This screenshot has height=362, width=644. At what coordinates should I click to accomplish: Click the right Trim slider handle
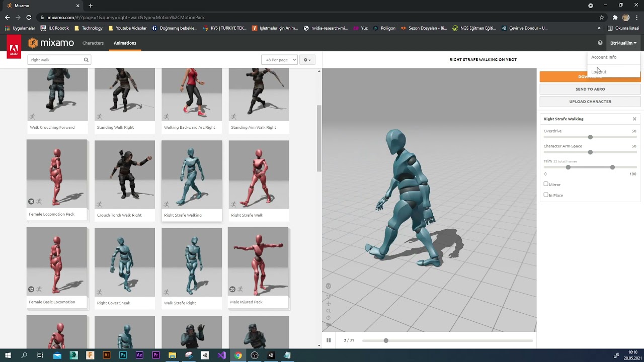[612, 167]
